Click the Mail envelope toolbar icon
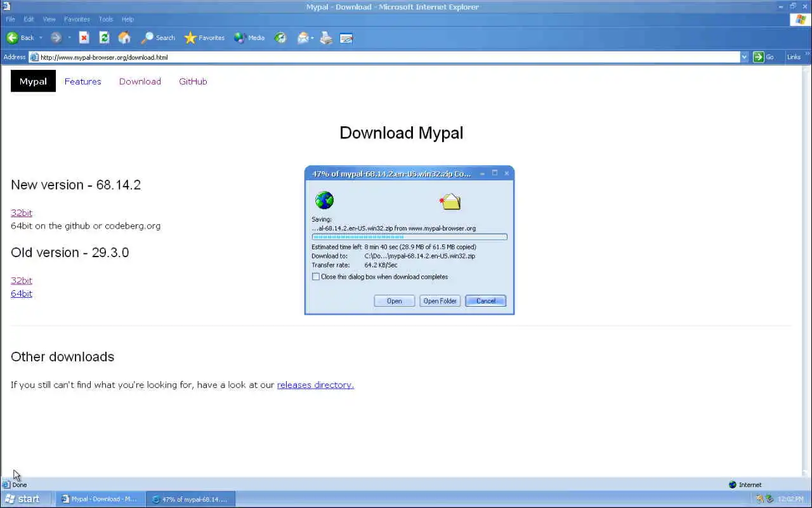The height and width of the screenshot is (508, 812). pos(303,37)
